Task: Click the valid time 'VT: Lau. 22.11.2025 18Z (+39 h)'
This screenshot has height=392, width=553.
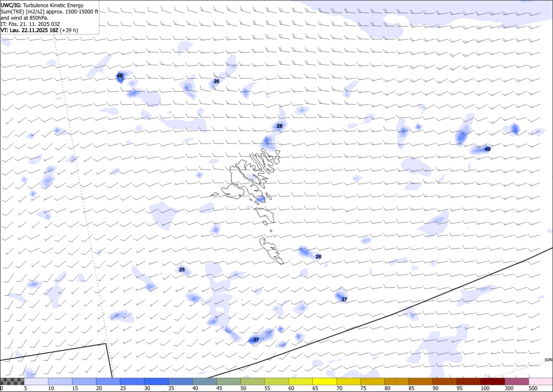Action: [39, 30]
